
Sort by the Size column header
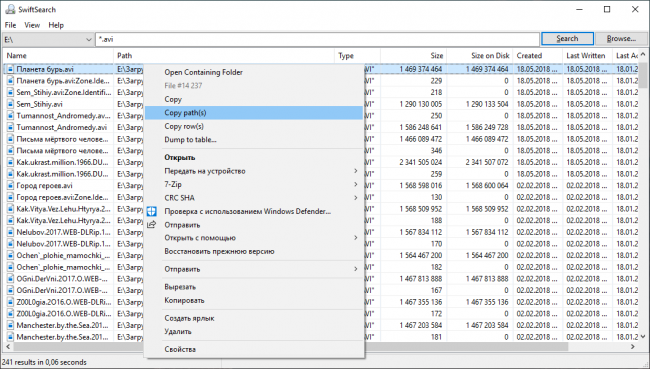(x=413, y=56)
